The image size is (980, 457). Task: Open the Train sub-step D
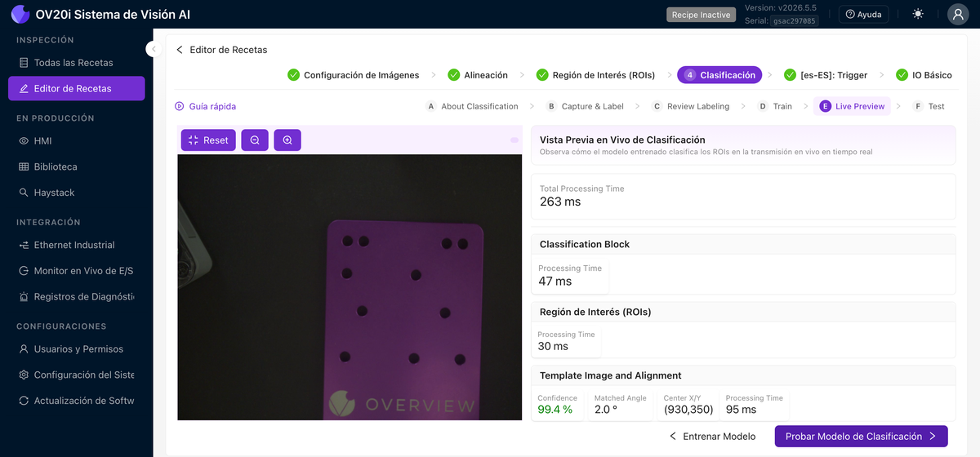tap(774, 106)
